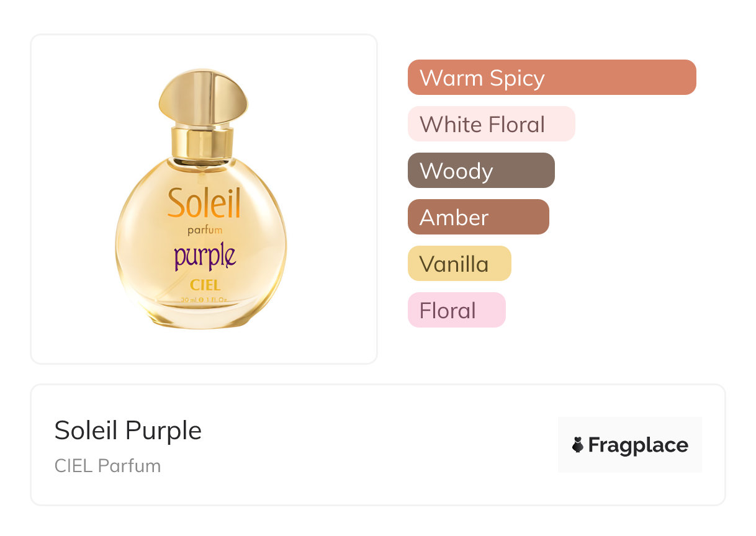Click the Fragplace brand name text

tap(638, 445)
